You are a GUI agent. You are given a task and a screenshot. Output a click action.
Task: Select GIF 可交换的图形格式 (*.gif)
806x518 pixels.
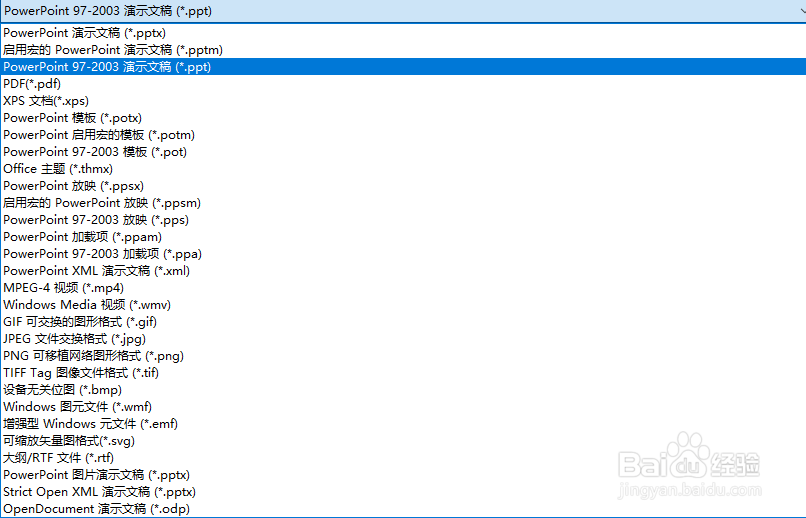[403, 322]
